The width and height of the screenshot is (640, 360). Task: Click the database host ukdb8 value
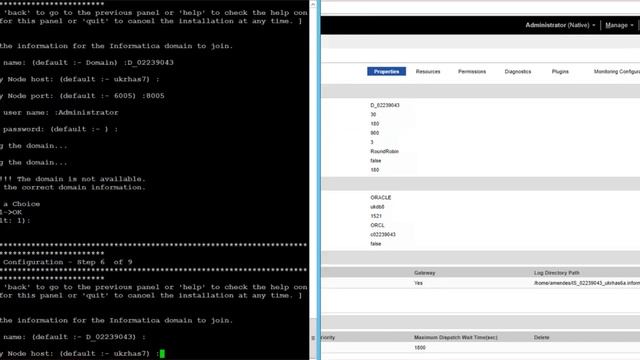[x=377, y=207]
